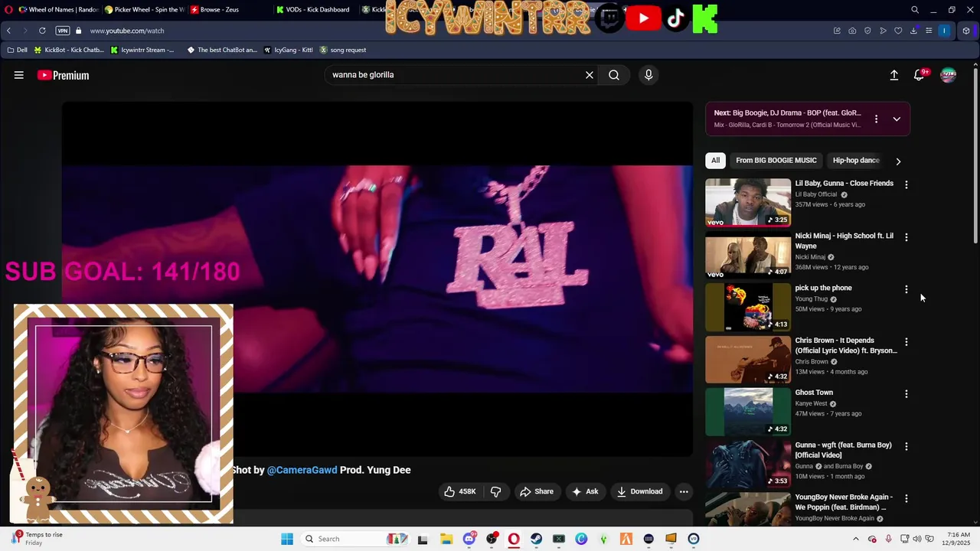980x551 pixels.
Task: Open options for Gunna wgft video
Action: tap(906, 446)
